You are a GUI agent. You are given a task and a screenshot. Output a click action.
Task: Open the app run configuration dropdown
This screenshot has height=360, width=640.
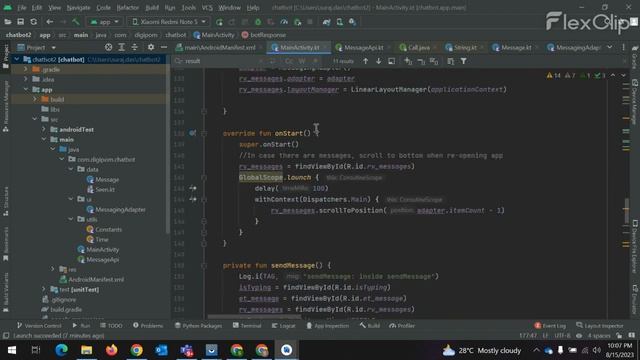pyautogui.click(x=104, y=22)
